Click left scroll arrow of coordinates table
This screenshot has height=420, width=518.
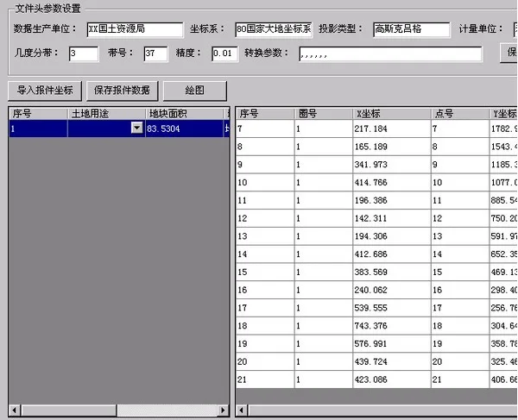pyautogui.click(x=242, y=411)
